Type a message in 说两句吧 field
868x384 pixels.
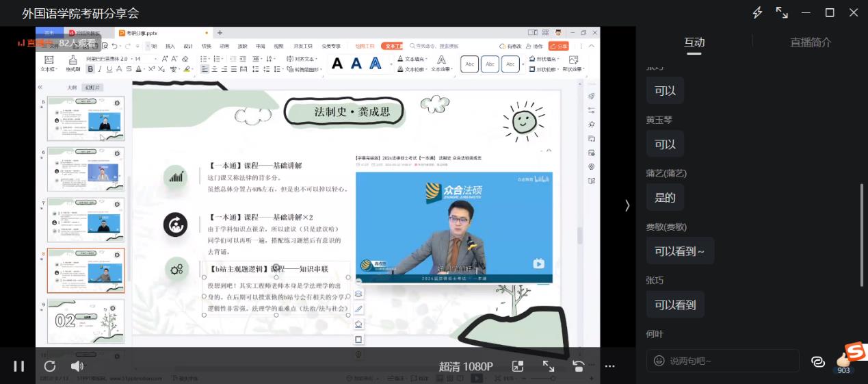click(722, 361)
